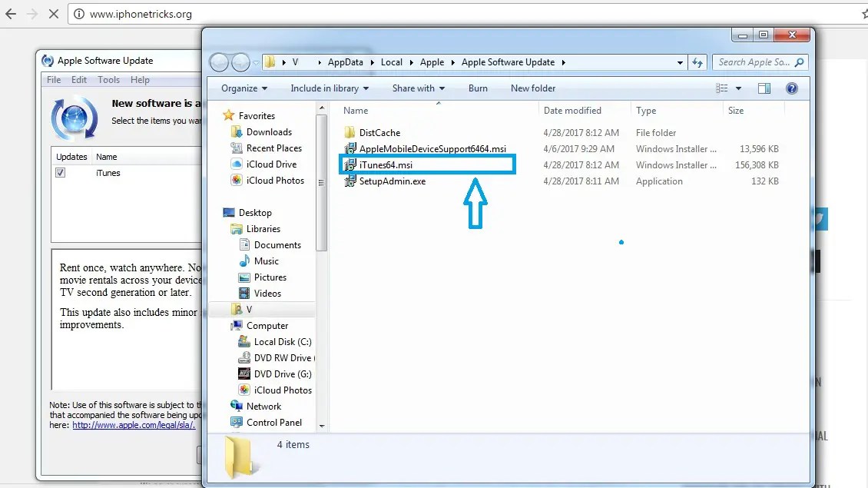
Task: Click the browser stop loading X icon
Action: click(x=54, y=14)
